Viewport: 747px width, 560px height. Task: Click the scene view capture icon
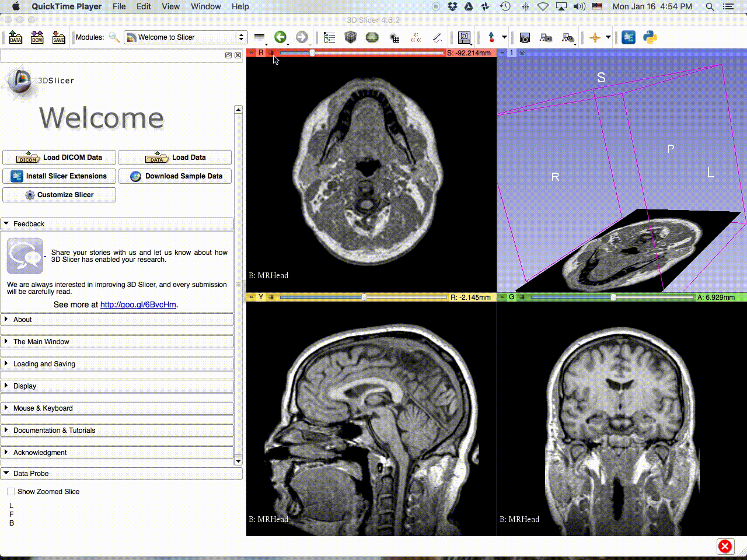coord(546,37)
